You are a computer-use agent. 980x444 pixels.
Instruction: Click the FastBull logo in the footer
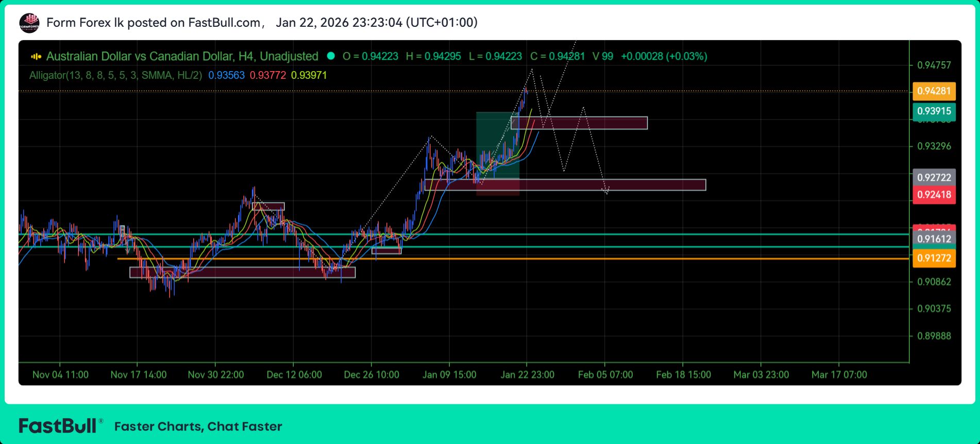pos(58,426)
